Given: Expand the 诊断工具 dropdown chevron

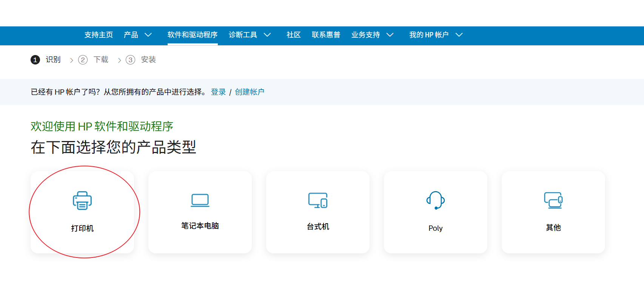Looking at the screenshot, I should coord(267,35).
